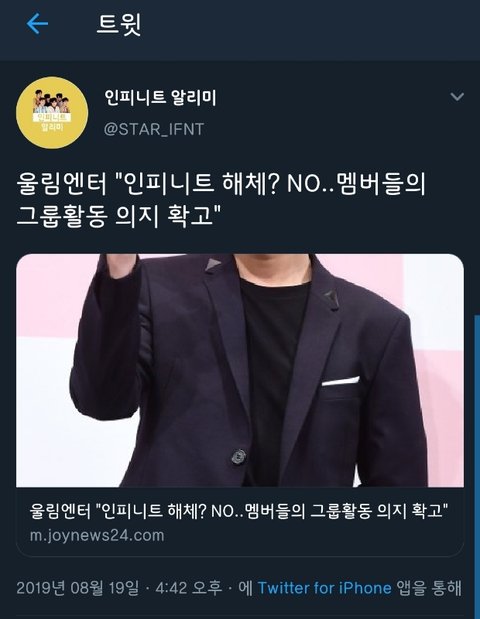Tap the white pocket square in photo
This screenshot has height=619, width=480.
click(x=340, y=381)
